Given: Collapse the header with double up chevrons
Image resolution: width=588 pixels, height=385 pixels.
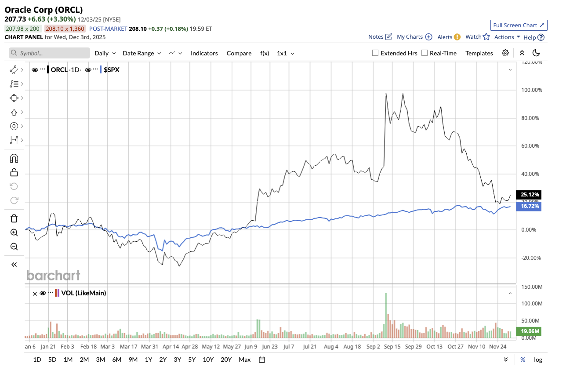Looking at the screenshot, I should point(522,53).
